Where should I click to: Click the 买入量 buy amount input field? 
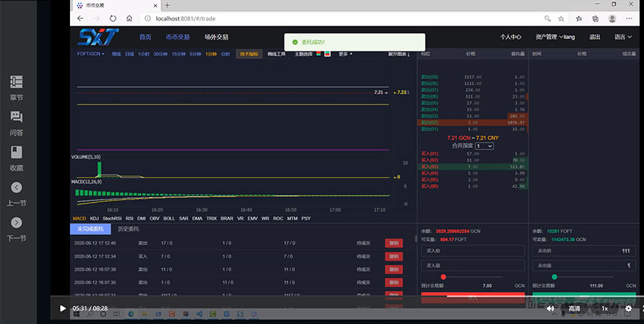(473, 265)
